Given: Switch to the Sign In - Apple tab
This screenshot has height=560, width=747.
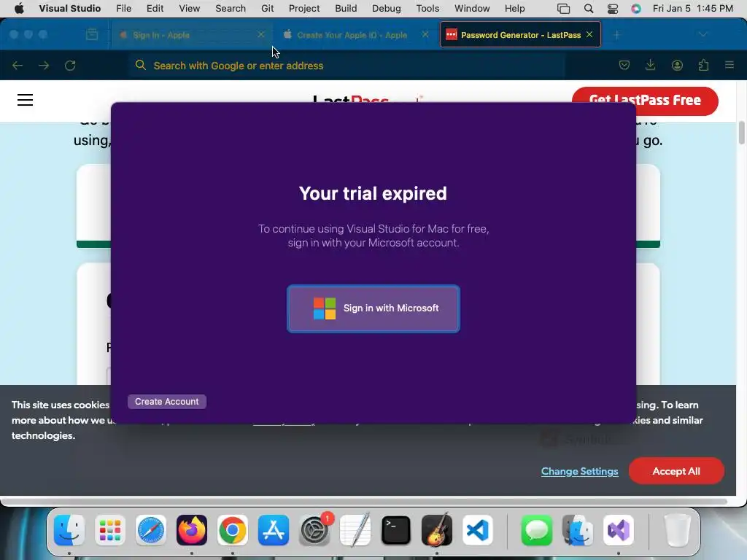Looking at the screenshot, I should point(190,35).
